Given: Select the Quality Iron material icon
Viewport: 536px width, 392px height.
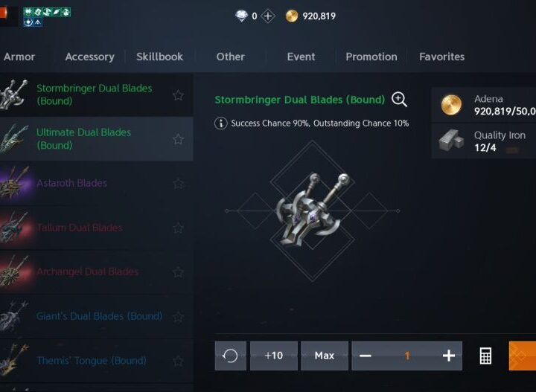Looking at the screenshot, I should tap(451, 141).
